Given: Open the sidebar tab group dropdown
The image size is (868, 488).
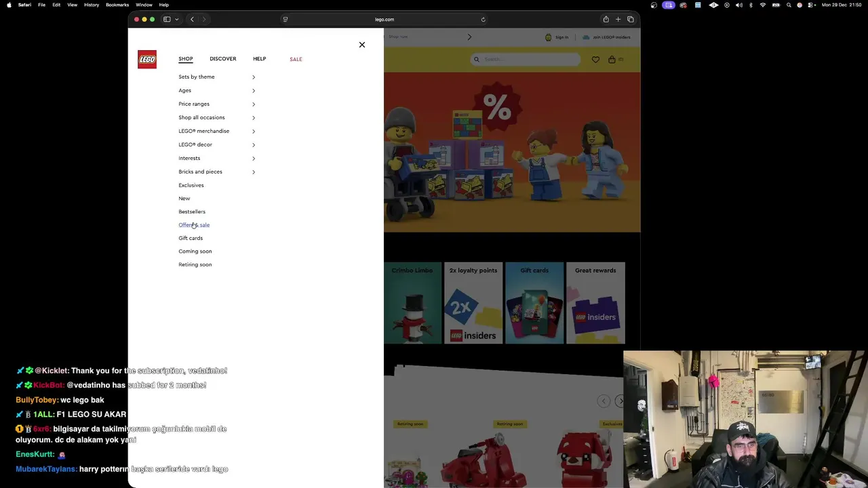Looking at the screenshot, I should (x=177, y=20).
